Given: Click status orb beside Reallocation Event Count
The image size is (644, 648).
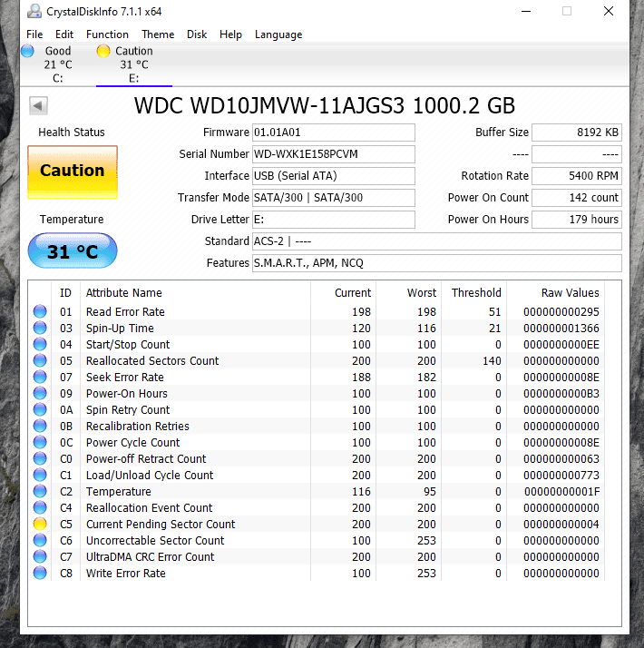Looking at the screenshot, I should pos(40,507).
